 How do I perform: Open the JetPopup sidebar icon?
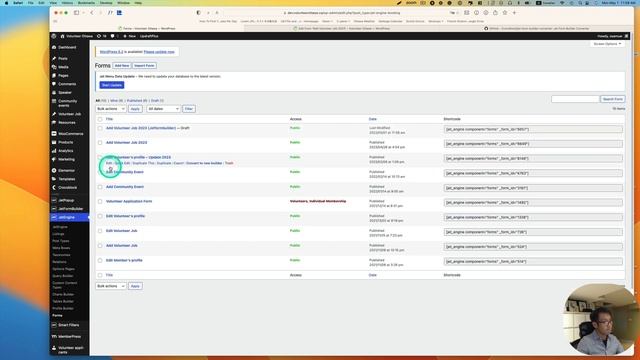point(54,200)
